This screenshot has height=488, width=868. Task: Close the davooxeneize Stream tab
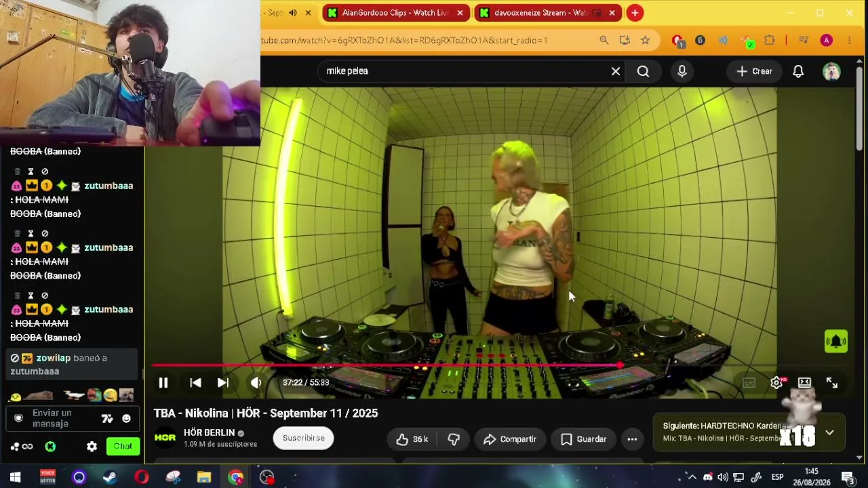click(612, 13)
